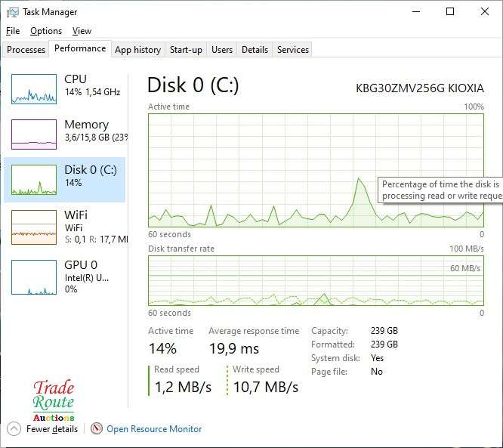Switch to the Processes tab
Image resolution: width=503 pixels, height=448 pixels.
26,50
